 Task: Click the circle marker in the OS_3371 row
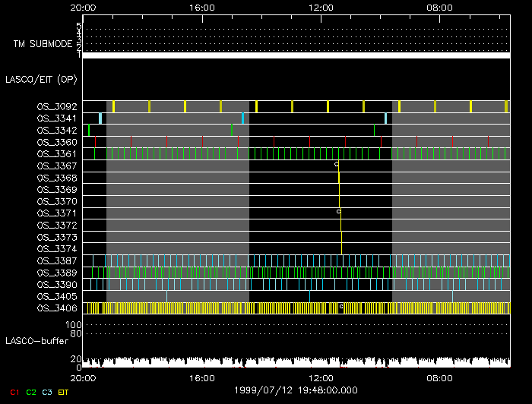click(x=339, y=212)
